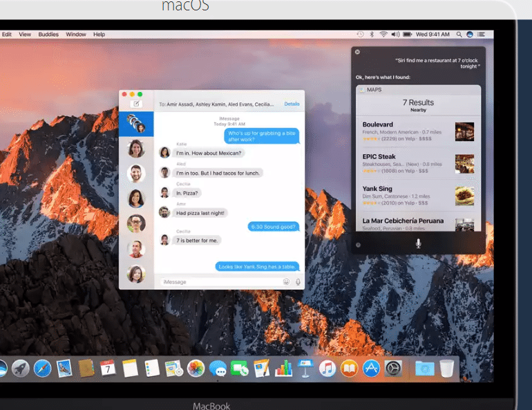Click MAPS header in Siri results

click(418, 90)
